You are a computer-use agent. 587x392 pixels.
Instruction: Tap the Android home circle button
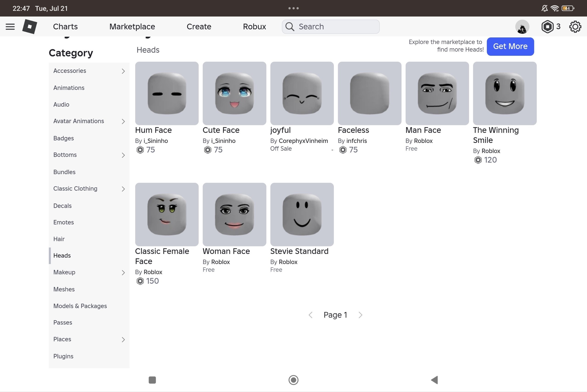tap(293, 380)
